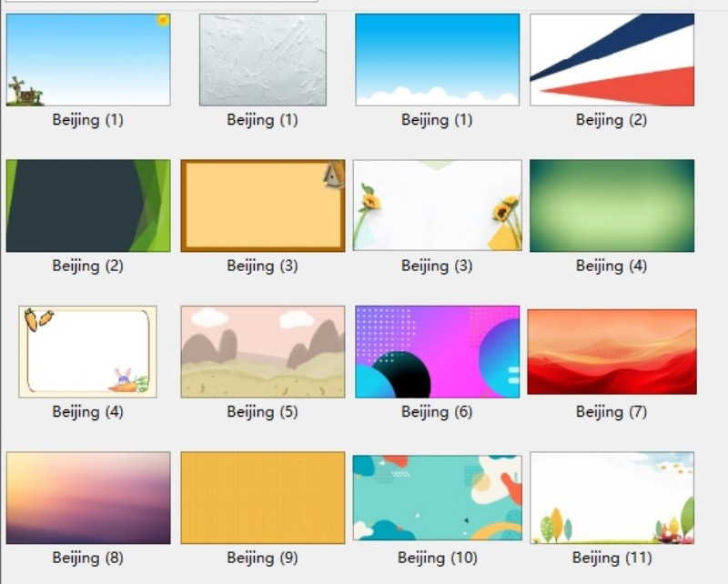Choose the dark slate green polygon Beijing (2)
728x584 pixels.
(88, 206)
